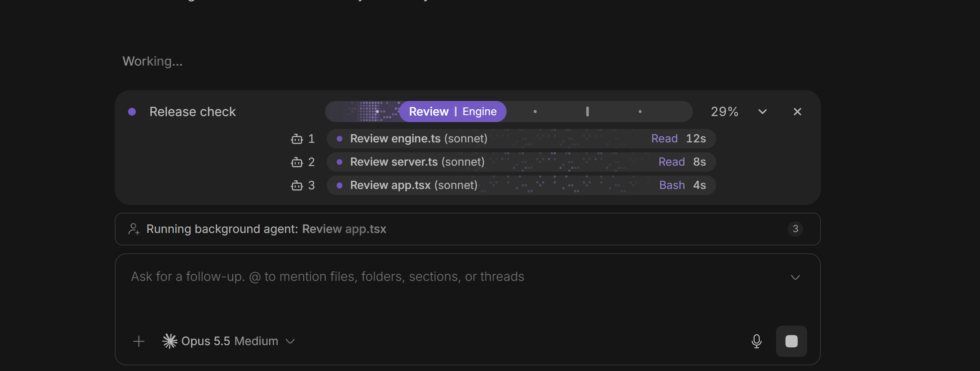This screenshot has width=980, height=371.
Task: Click the robot icon for agent 2
Action: point(297,162)
